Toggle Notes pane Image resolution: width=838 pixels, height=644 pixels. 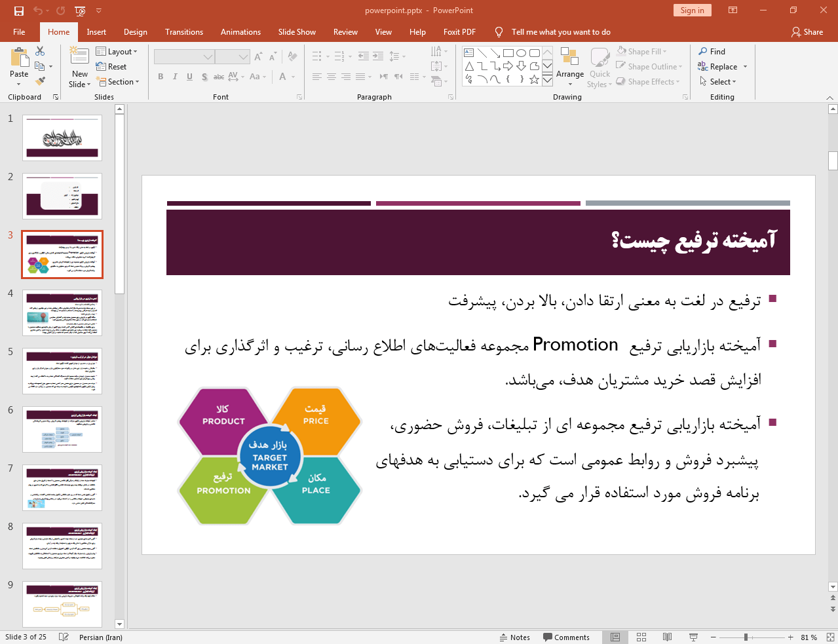click(x=514, y=637)
